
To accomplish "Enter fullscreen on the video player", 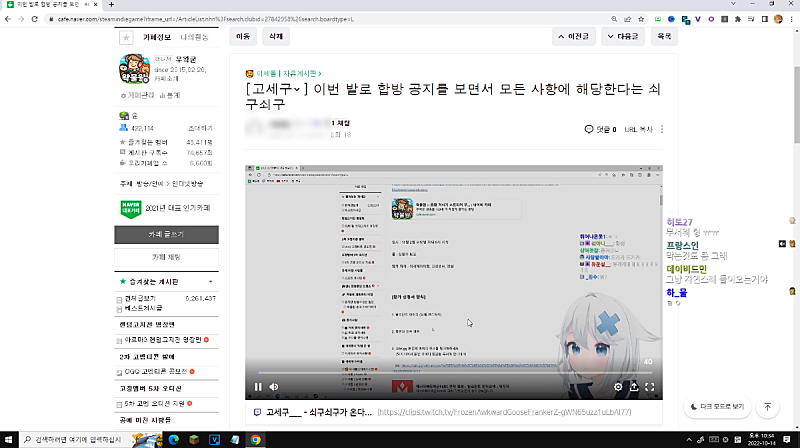I will click(649, 386).
